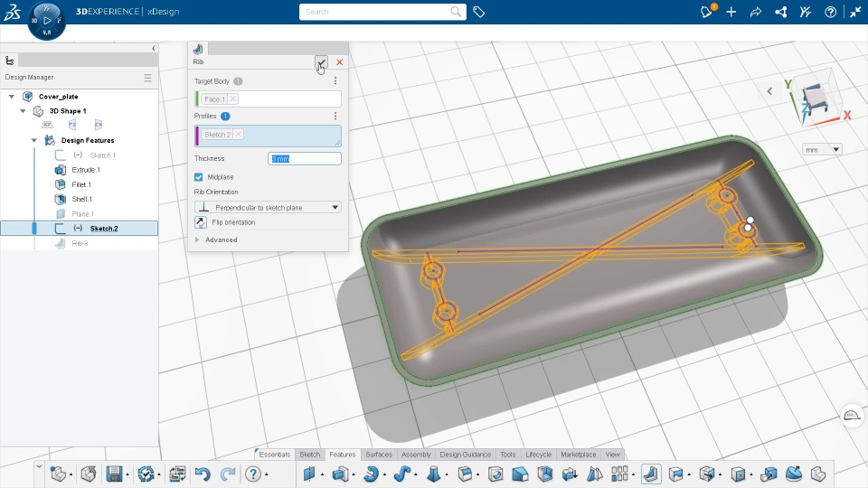The image size is (868, 488).
Task: Select Extrude.1 in the design tree
Action: [x=86, y=170]
